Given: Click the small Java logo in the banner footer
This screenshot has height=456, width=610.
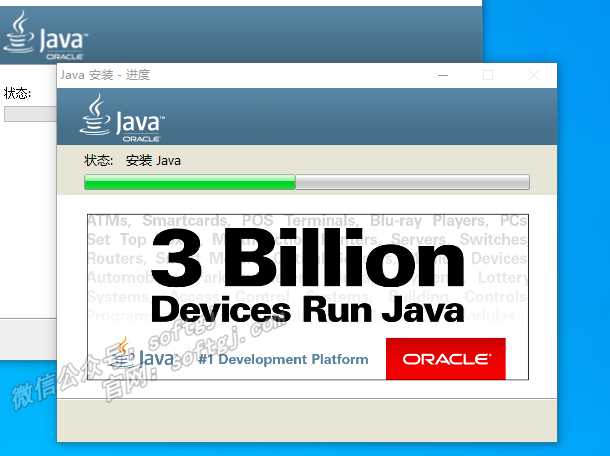Looking at the screenshot, I should point(142,354).
